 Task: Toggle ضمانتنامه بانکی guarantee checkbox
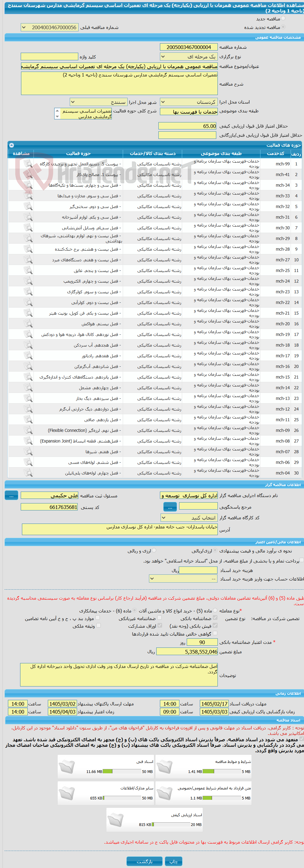point(215,618)
